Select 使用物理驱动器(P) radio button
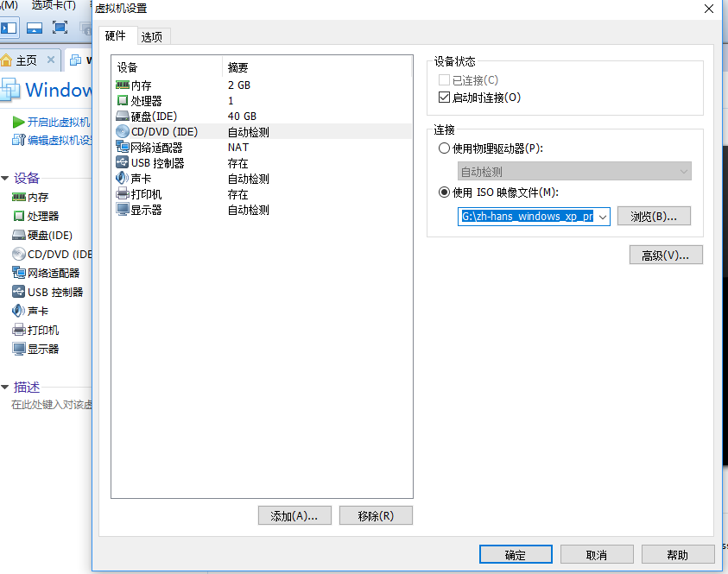 [445, 148]
